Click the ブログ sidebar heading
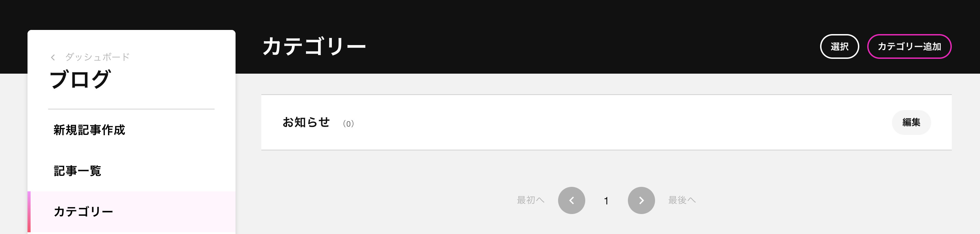980x234 pixels. [x=80, y=79]
